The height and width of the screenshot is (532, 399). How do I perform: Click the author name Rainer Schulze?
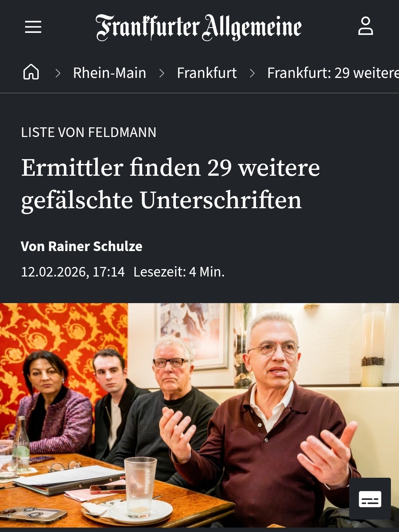[95, 246]
